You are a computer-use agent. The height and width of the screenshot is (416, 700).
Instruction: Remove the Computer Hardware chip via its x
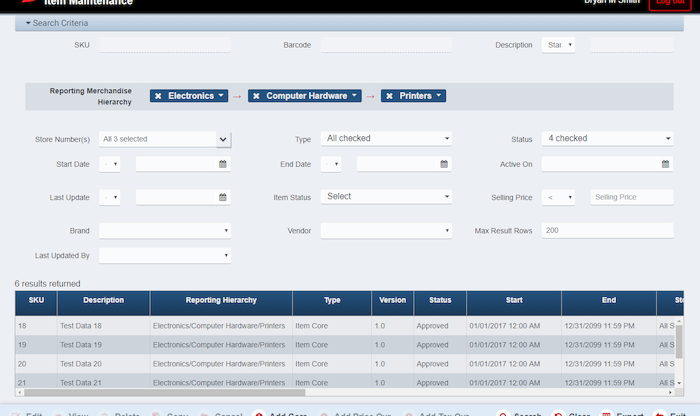[256, 96]
